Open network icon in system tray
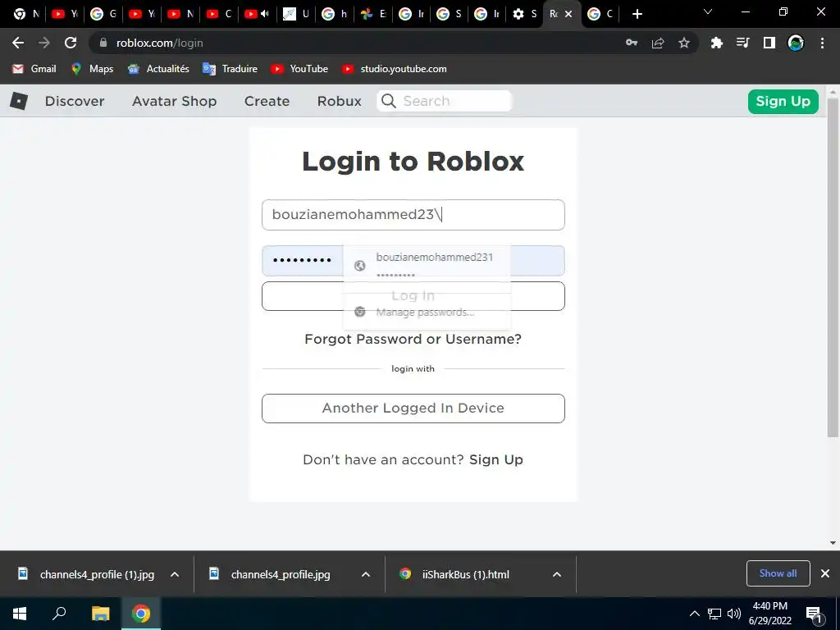840x630 pixels. (x=714, y=614)
